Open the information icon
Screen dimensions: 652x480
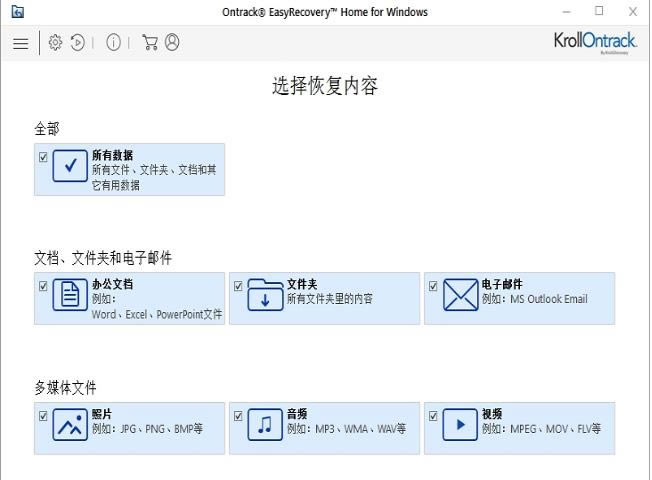click(114, 42)
